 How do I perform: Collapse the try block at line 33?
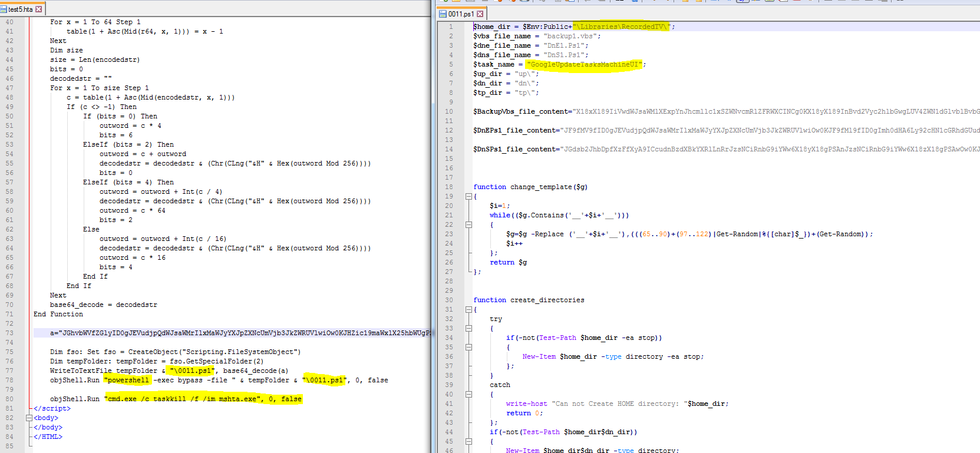coord(468,328)
